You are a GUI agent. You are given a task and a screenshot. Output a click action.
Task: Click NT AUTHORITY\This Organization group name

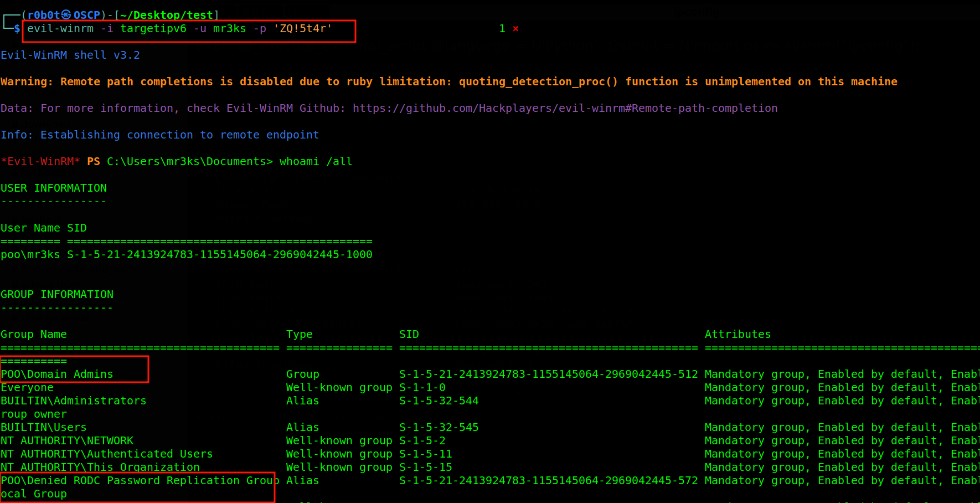(x=100, y=468)
